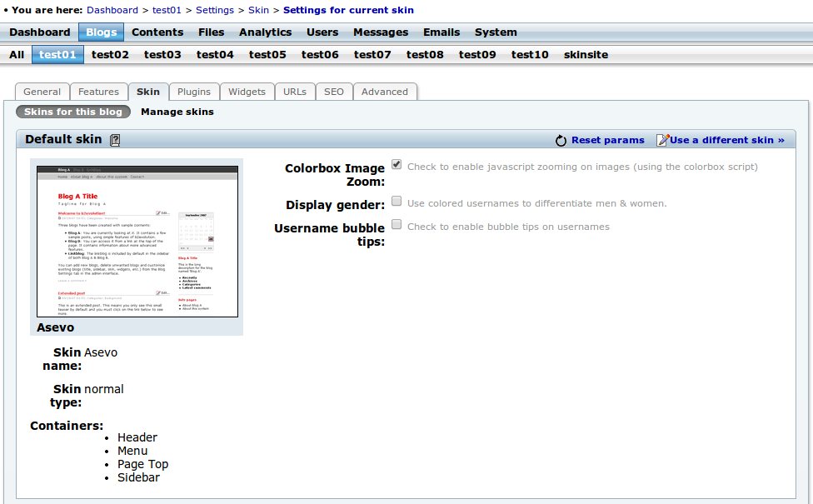The width and height of the screenshot is (813, 504).
Task: Open the URLs settings tab
Action: [x=295, y=92]
